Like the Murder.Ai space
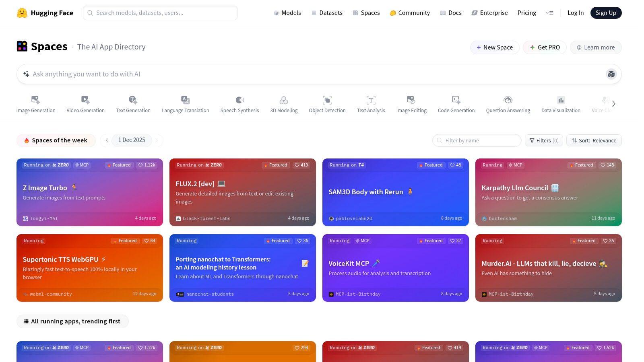 pos(609,241)
